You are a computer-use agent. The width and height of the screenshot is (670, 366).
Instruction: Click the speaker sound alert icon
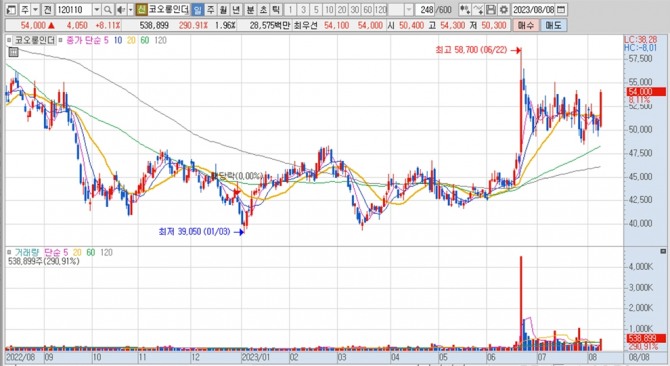[x=121, y=9]
